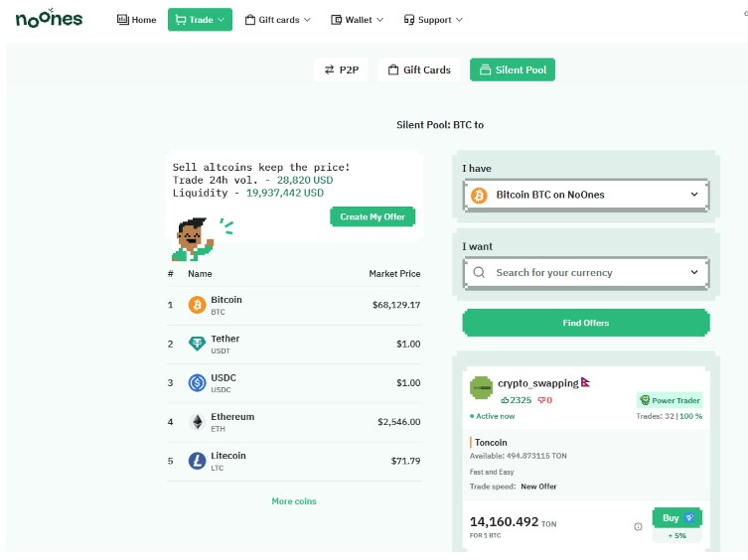Click the Nepal flag icon
748x560 pixels.
click(585, 382)
